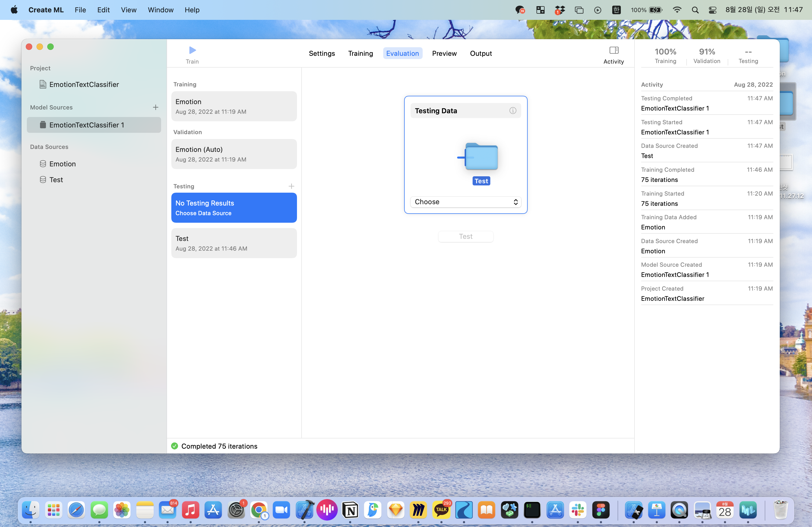Screen dimensions: 812x527
Task: Add a new testing entry with plus icon
Action: point(291,186)
